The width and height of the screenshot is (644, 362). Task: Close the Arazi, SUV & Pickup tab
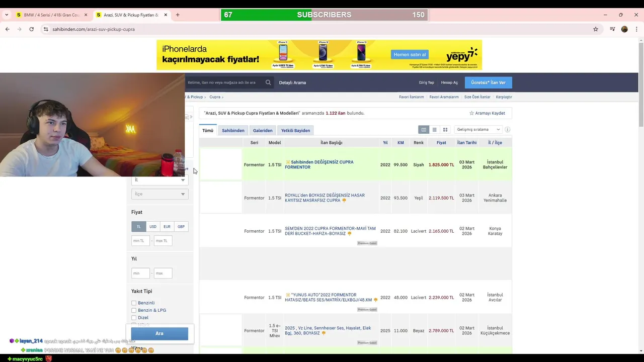point(166,15)
